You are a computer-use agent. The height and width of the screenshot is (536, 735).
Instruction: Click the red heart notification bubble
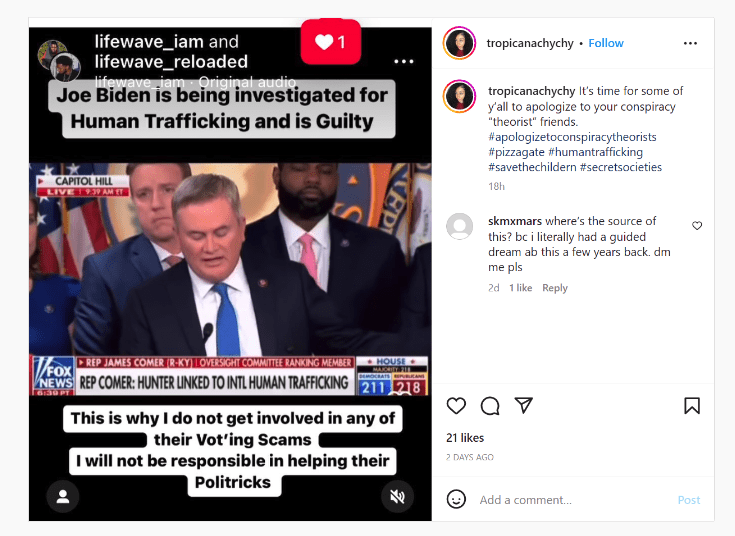(x=330, y=42)
